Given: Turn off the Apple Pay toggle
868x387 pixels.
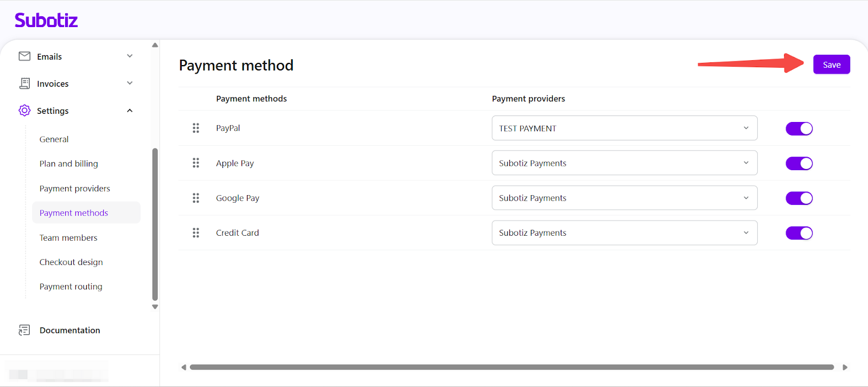Looking at the screenshot, I should pyautogui.click(x=799, y=163).
